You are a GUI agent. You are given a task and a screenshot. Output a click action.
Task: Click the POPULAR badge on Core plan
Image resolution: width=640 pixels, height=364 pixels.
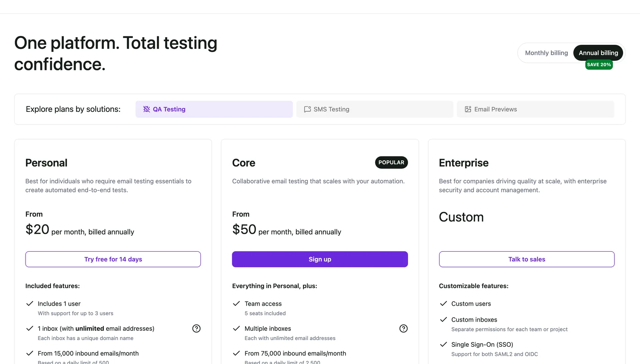pos(391,162)
